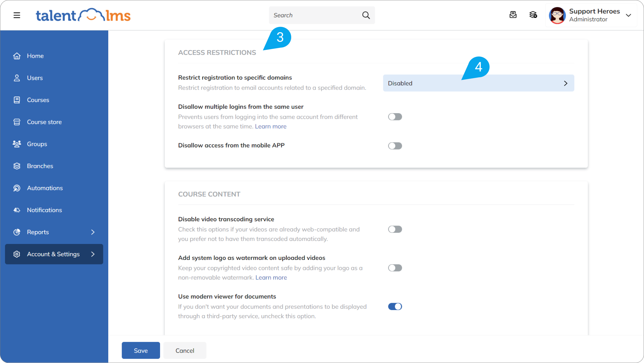This screenshot has width=644, height=363.
Task: Select Branches in the sidebar
Action: [x=40, y=166]
